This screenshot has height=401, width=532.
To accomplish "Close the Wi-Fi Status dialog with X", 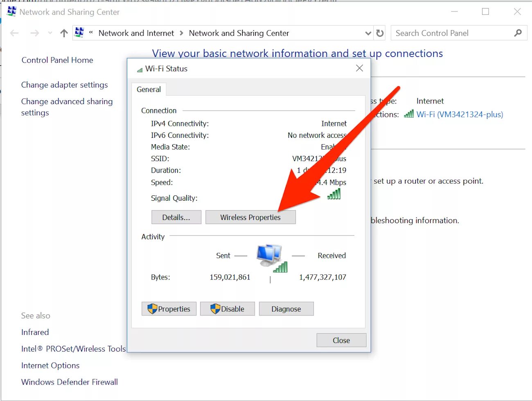I will (359, 68).
